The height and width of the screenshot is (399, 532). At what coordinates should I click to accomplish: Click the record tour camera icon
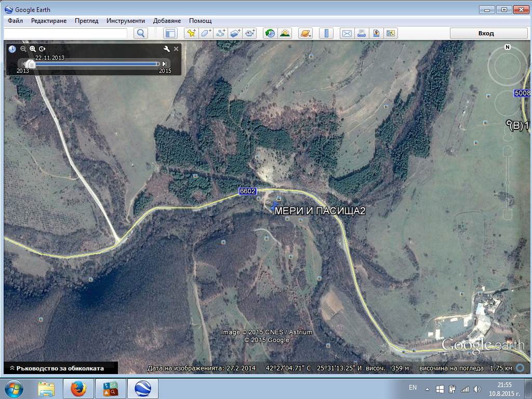(x=250, y=33)
